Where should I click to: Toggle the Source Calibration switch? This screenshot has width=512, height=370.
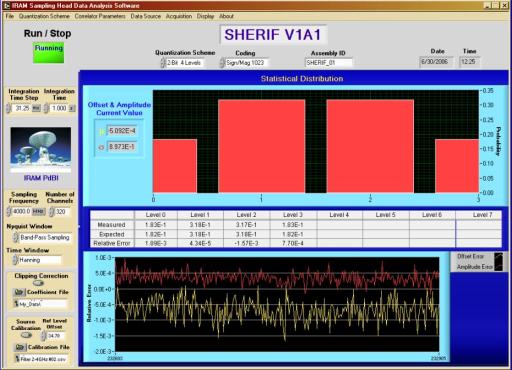point(26,335)
